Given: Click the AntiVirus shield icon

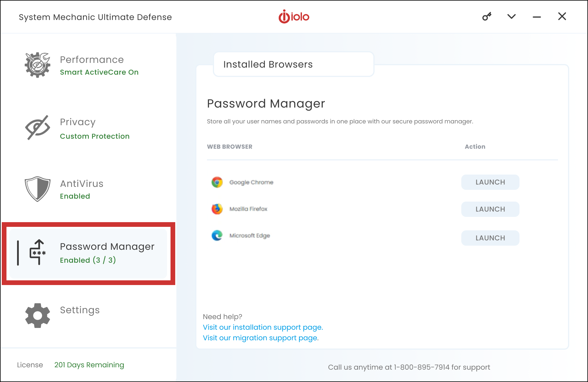Looking at the screenshot, I should [38, 189].
